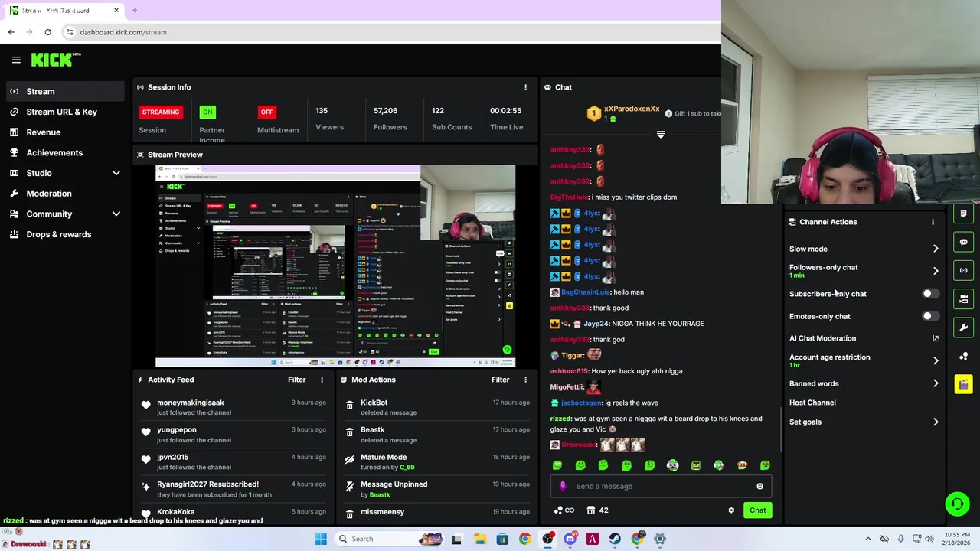Click the Mature Mode mod action entry

(x=437, y=461)
